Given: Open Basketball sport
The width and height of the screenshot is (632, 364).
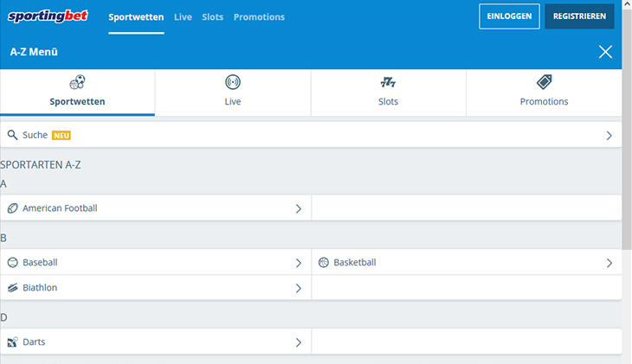Looking at the screenshot, I should pyautogui.click(x=467, y=263).
